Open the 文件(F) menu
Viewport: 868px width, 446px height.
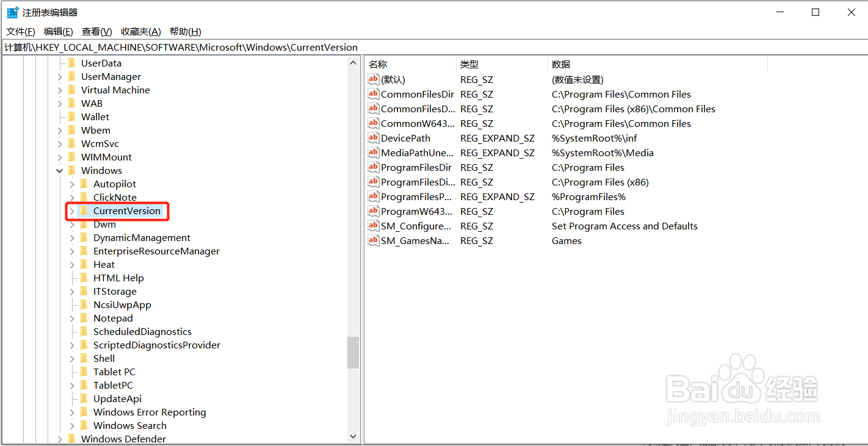[x=21, y=32]
